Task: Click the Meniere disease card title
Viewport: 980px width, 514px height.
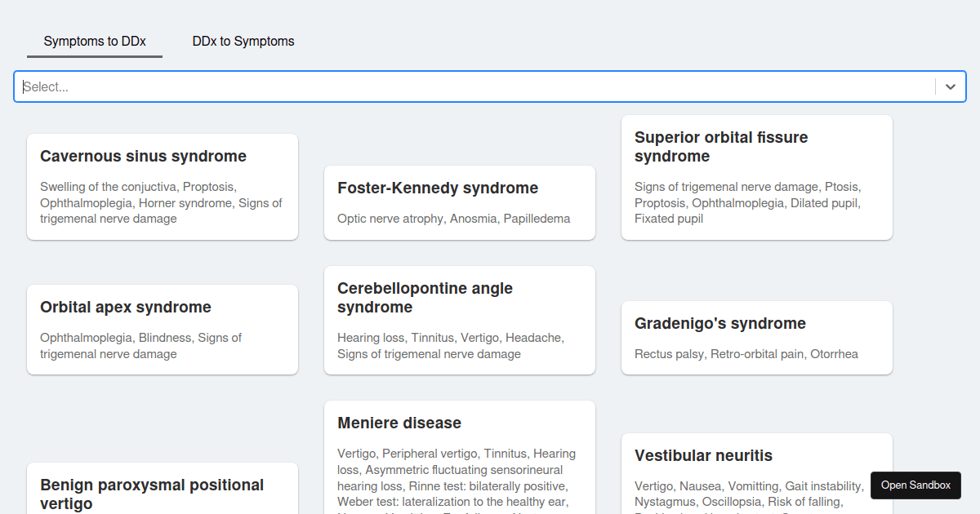Action: [x=399, y=423]
